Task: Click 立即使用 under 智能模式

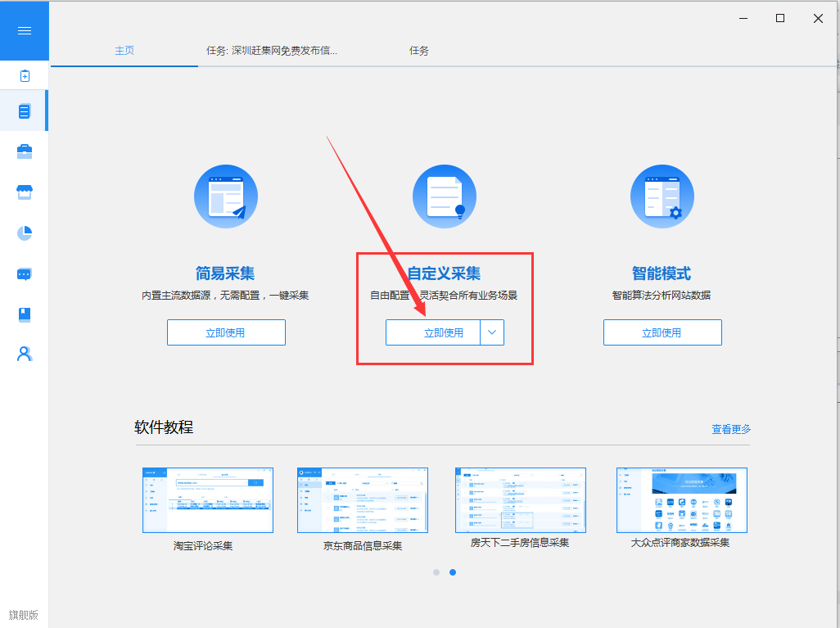Action: coord(662,332)
